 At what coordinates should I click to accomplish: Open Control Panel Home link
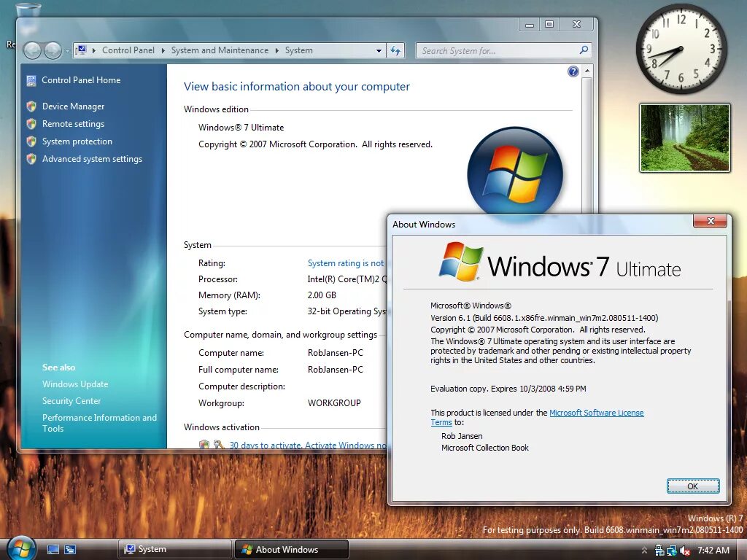pos(81,80)
